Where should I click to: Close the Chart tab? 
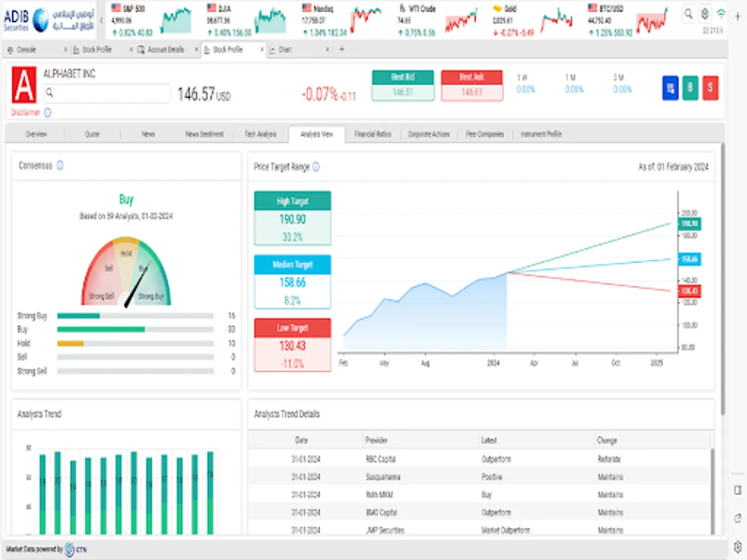[328, 49]
